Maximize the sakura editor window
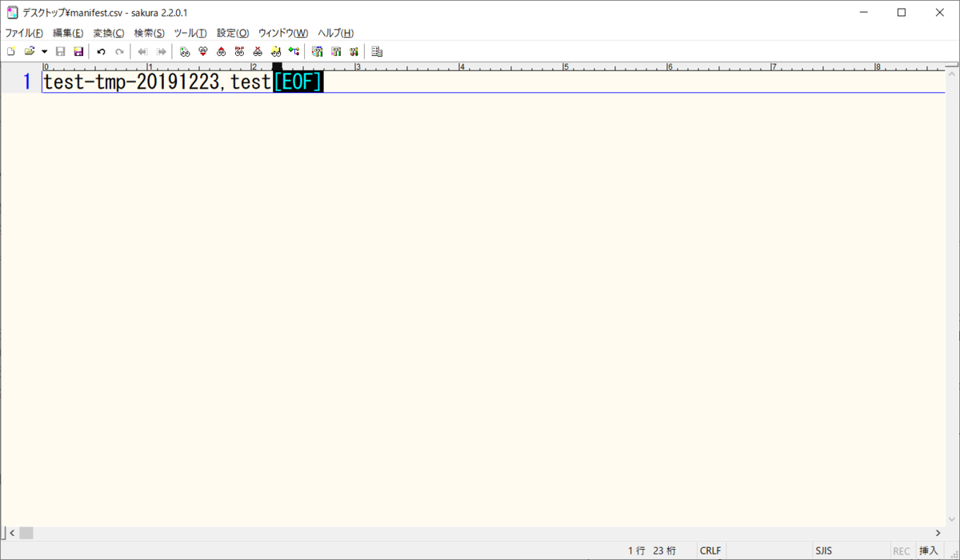Screen dimensions: 960x560 click(902, 13)
